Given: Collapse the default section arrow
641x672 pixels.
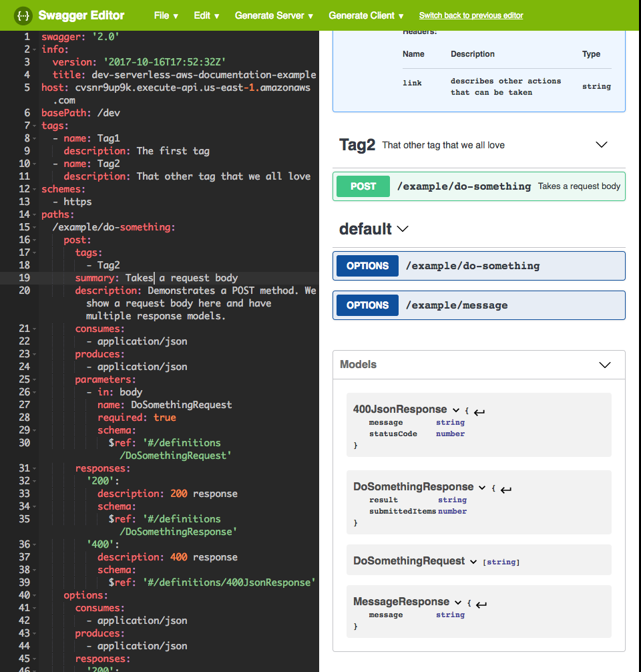Looking at the screenshot, I should (403, 229).
